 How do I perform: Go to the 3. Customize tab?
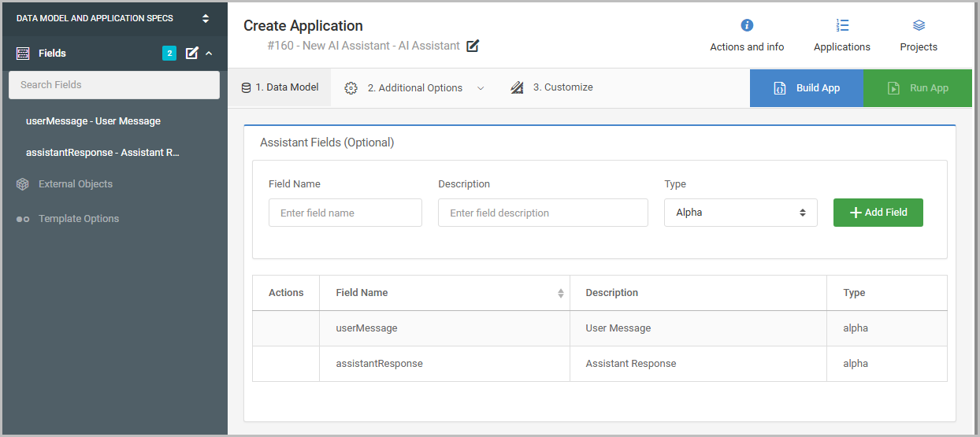point(551,87)
